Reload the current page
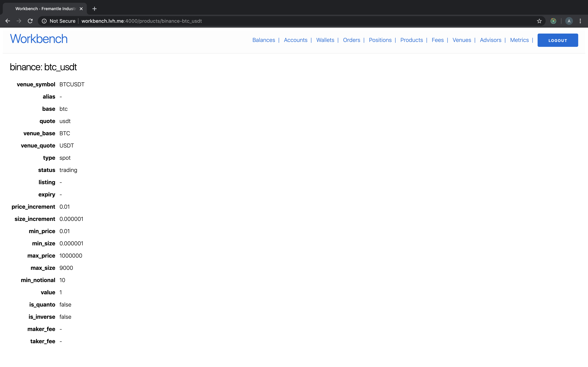The width and height of the screenshot is (588, 367). (x=30, y=21)
